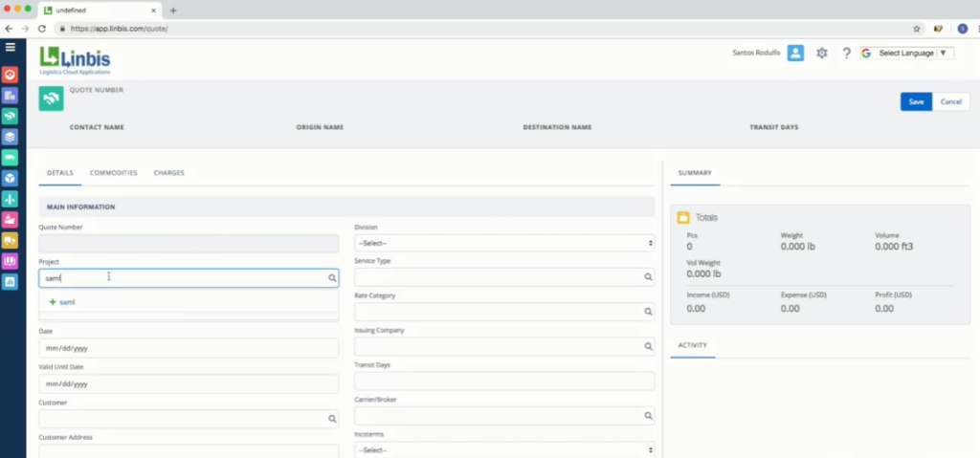Click the Origin Name header label

click(320, 127)
